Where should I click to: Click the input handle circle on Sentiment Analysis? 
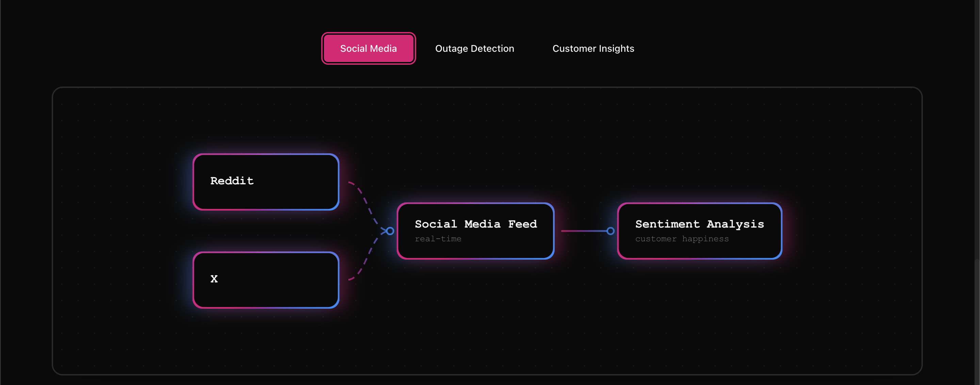[610, 231]
